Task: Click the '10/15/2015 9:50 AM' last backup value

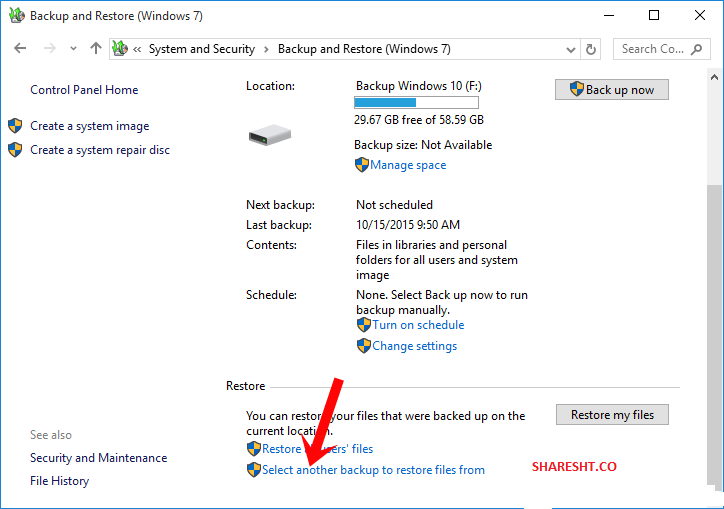Action: [x=408, y=224]
